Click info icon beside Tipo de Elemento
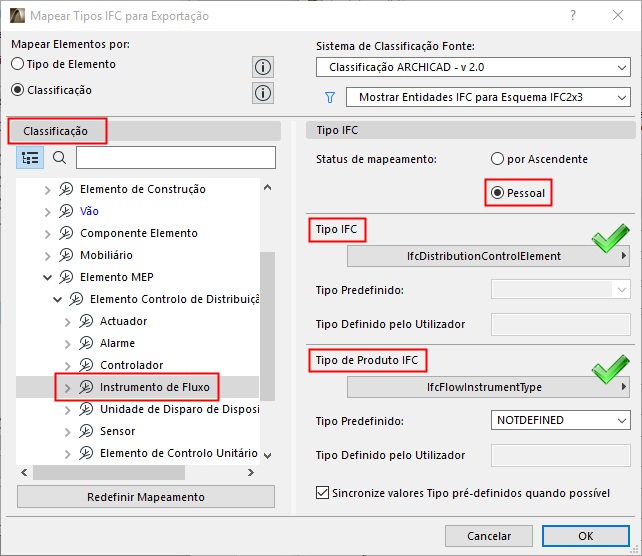The width and height of the screenshot is (642, 556). tap(263, 67)
